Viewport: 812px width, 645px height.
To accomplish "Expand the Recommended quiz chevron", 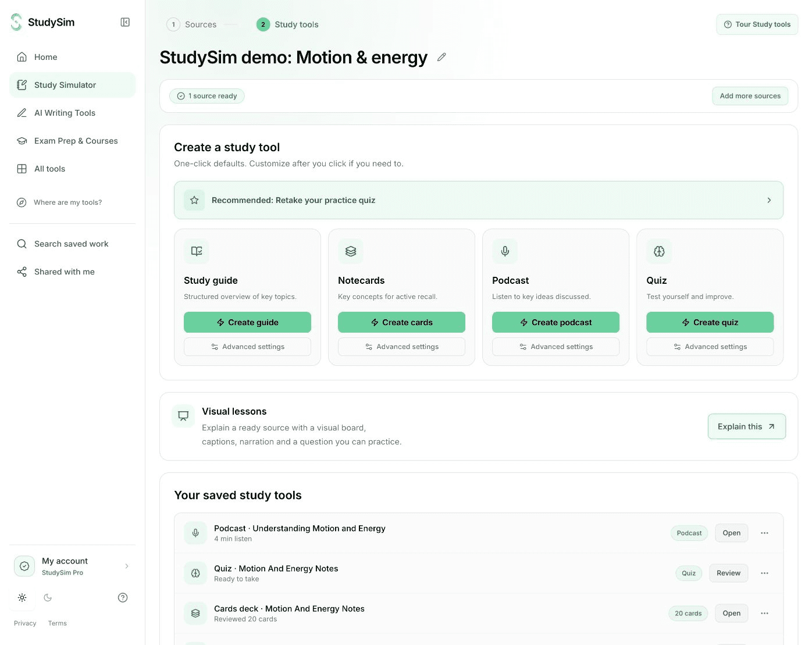I will [x=769, y=200].
